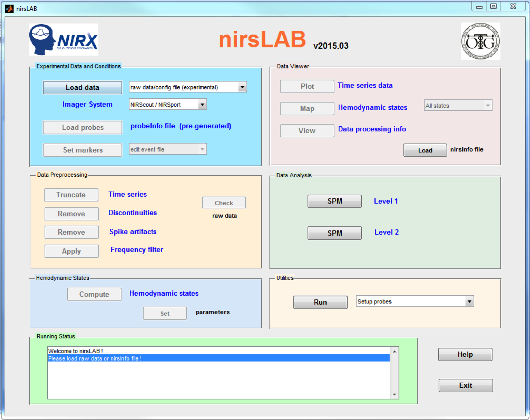The height and width of the screenshot is (420, 530).
Task: Click Remove button for Discontinuities
Action: point(72,214)
